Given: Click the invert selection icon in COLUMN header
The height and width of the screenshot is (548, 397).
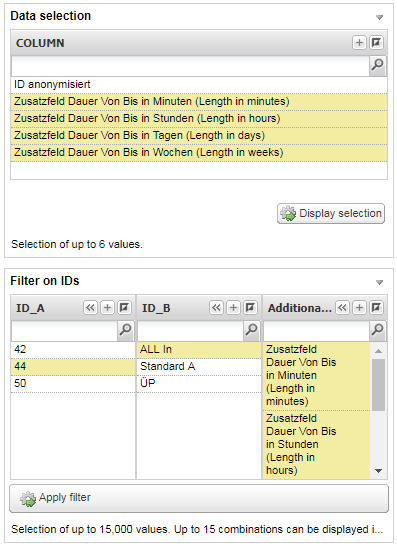Looking at the screenshot, I should (x=376, y=43).
